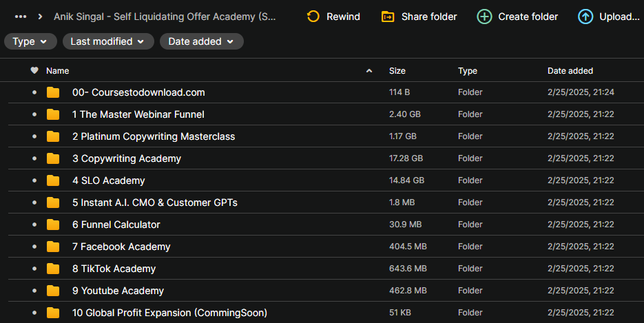
Task: Toggle favorite dot for 3 Copywriting Academy
Action: tap(34, 158)
